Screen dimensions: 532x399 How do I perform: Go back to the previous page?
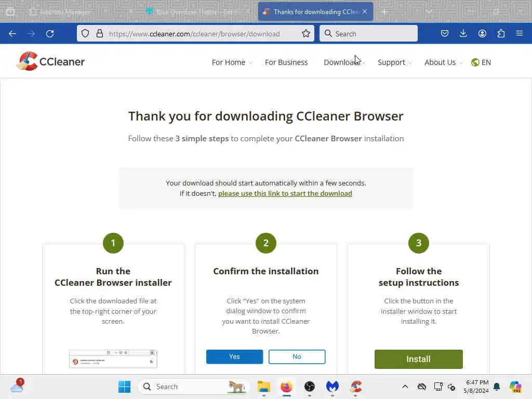click(12, 34)
